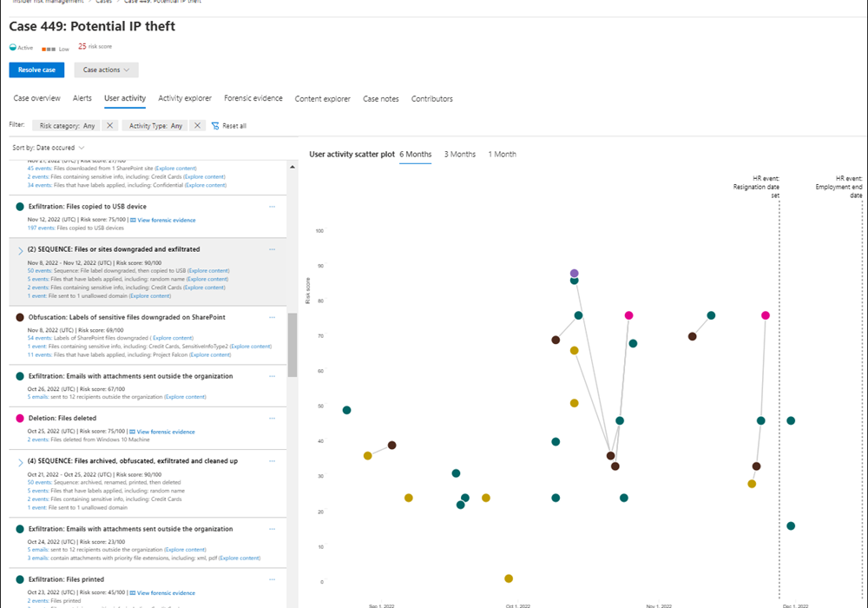Screen dimensions: 868x608
Task: Open the Sort by Date occurred dropdown
Action: 48,148
